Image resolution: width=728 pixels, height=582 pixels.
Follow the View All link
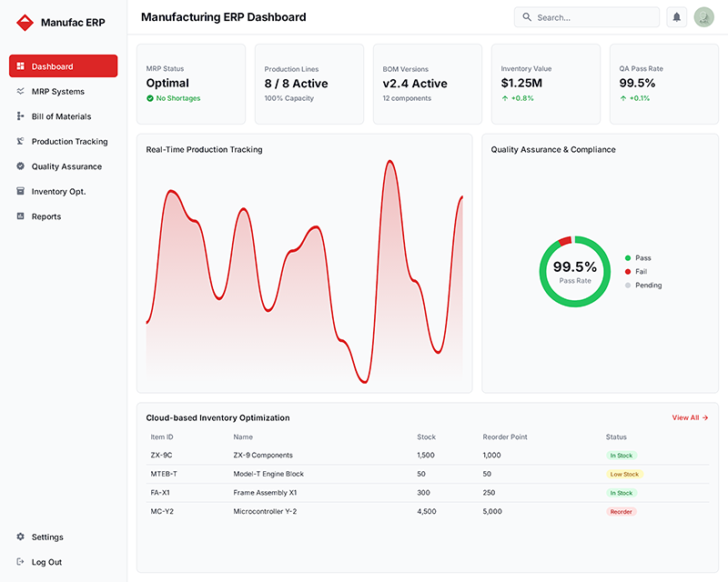(x=689, y=417)
